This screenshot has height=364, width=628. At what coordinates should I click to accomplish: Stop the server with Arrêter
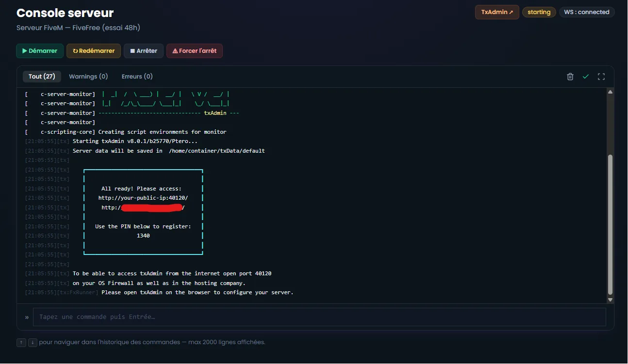(144, 51)
